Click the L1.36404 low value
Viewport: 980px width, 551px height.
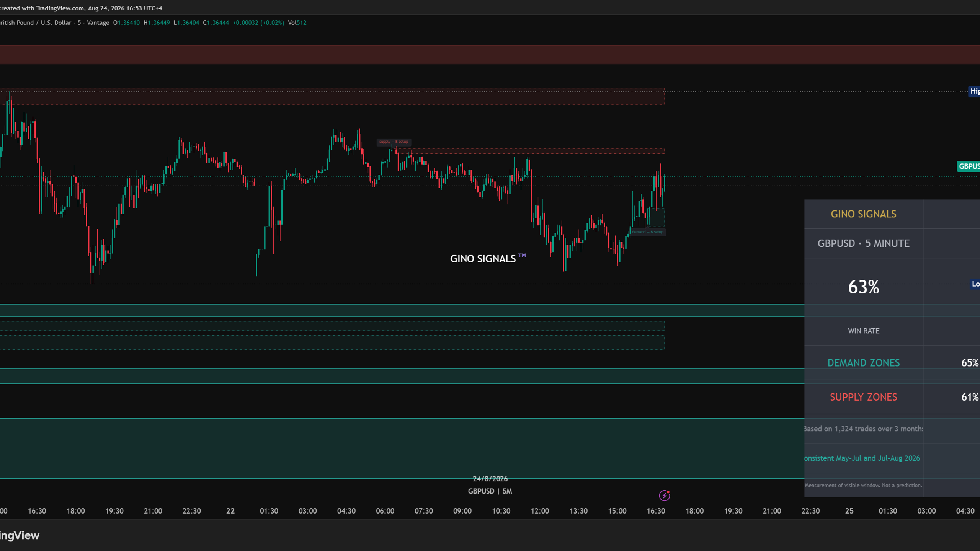coord(186,23)
